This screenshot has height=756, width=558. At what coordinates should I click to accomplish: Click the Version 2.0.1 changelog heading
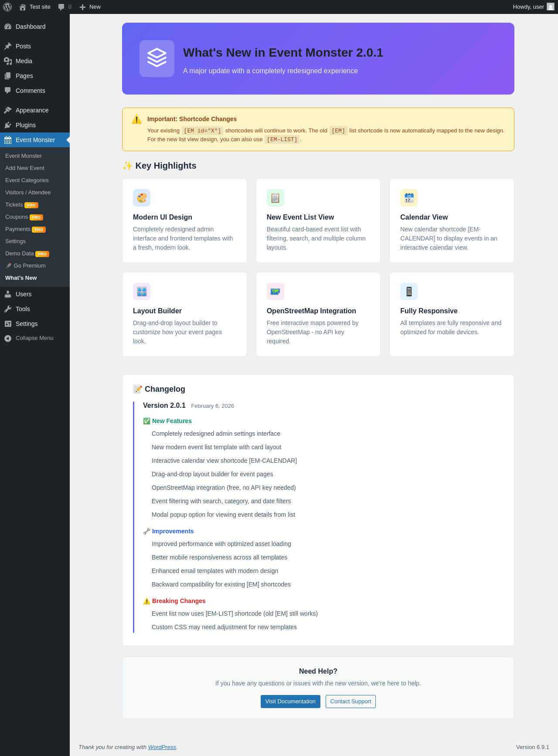pos(164,406)
